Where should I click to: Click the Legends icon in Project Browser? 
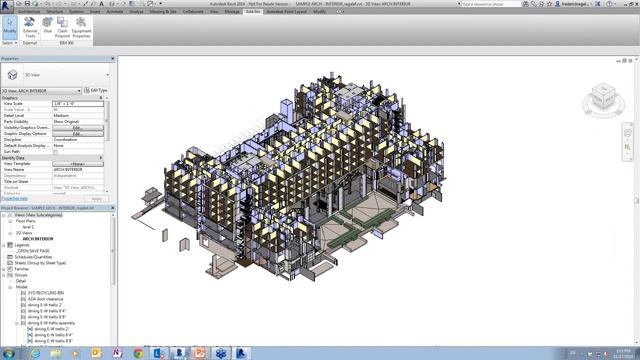10,245
